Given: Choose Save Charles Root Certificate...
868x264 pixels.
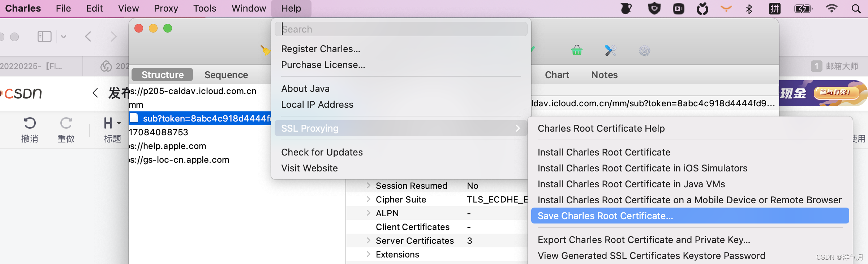Looking at the screenshot, I should (x=690, y=216).
